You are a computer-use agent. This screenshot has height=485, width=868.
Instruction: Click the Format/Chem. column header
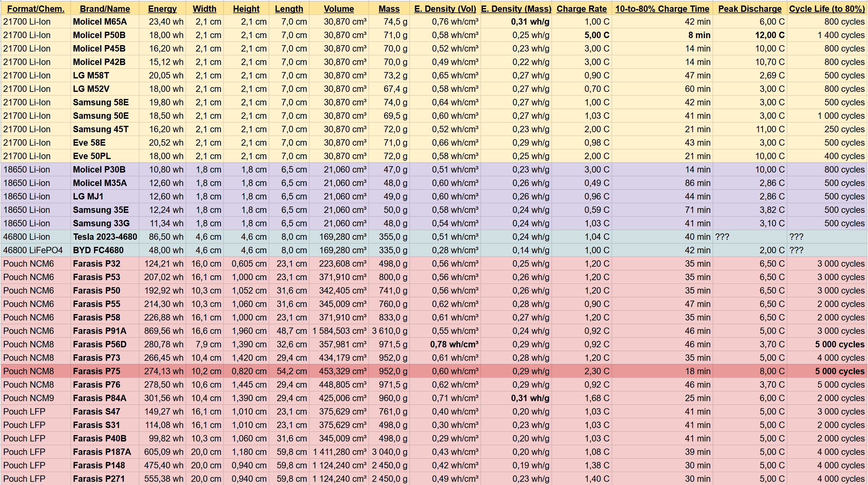tap(36, 8)
